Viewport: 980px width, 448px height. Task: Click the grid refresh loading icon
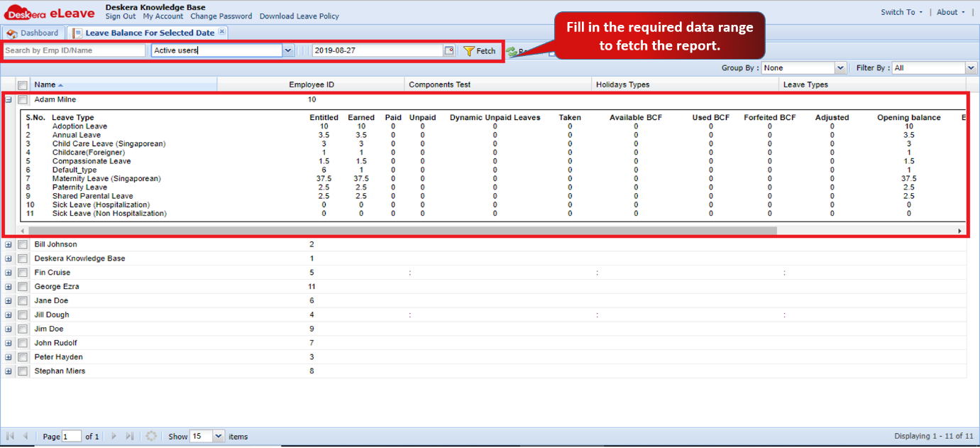coord(151,436)
